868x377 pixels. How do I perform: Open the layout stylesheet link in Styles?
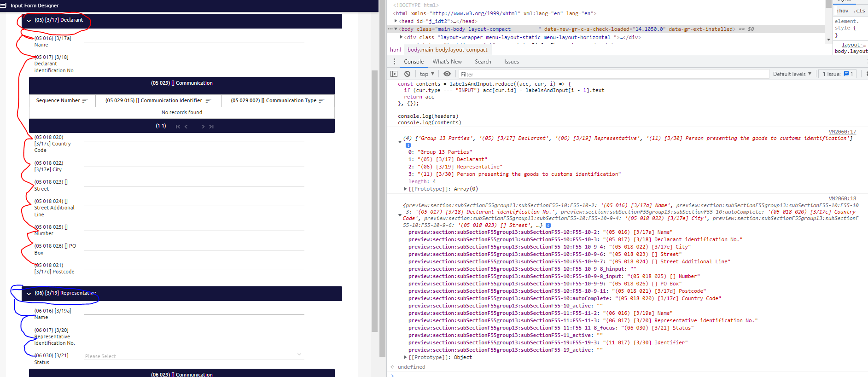tap(854, 45)
